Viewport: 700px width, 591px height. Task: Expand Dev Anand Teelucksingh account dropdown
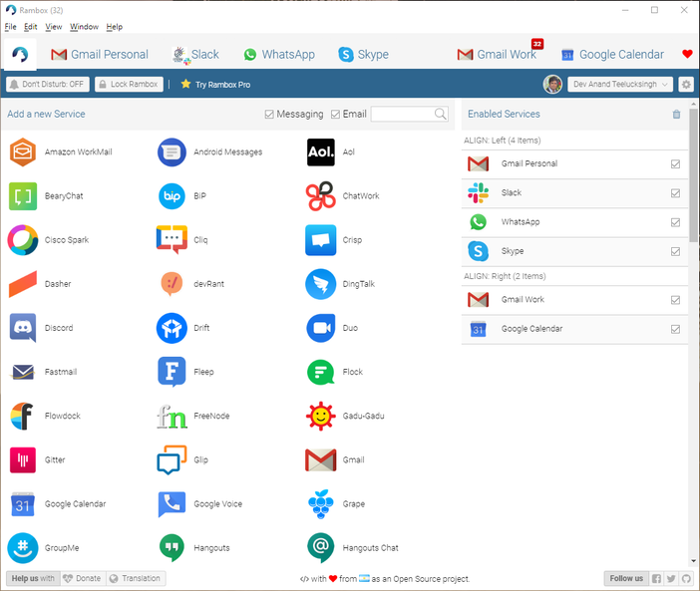(x=619, y=85)
